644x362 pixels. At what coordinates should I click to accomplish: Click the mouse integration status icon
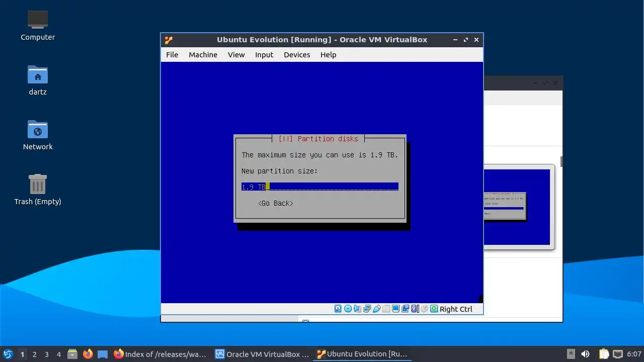click(424, 309)
